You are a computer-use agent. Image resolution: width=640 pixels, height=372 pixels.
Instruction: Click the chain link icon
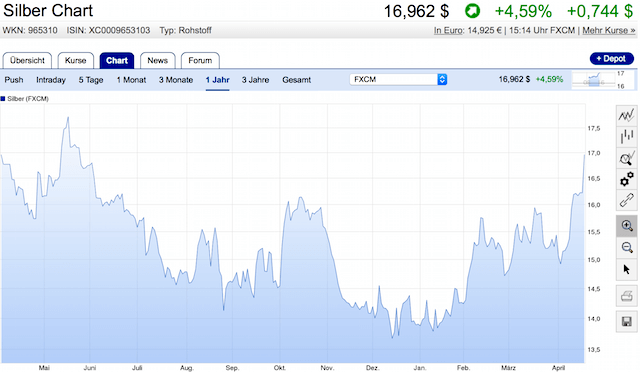click(x=626, y=200)
